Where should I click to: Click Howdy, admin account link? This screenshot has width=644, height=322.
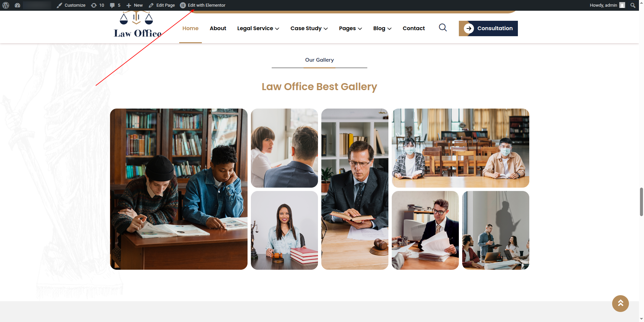click(603, 5)
